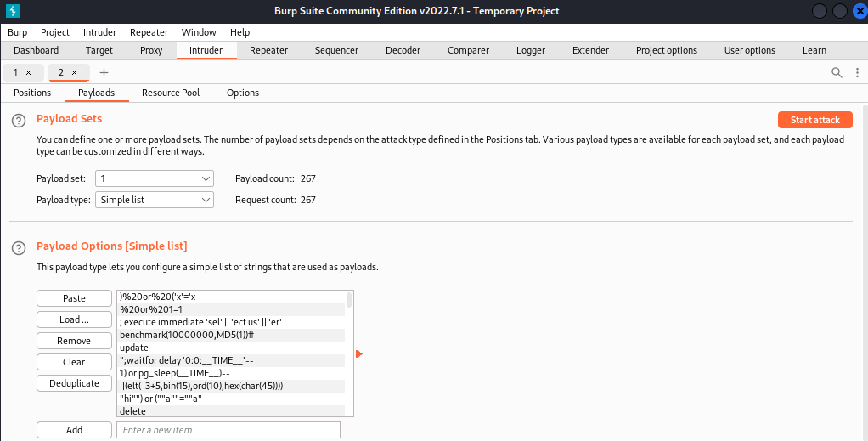Click the Start attack button

[814, 120]
